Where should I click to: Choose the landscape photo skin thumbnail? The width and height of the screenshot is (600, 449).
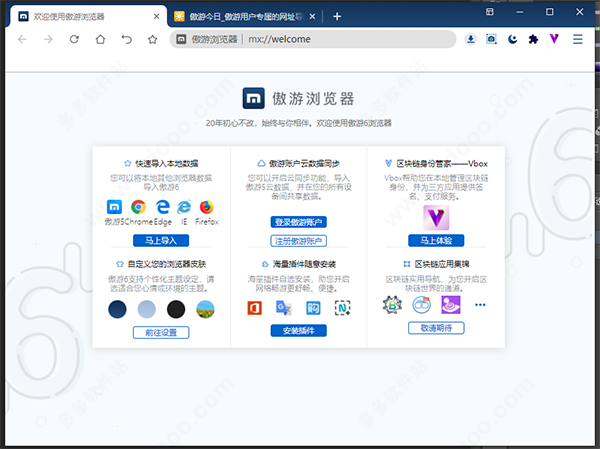click(205, 309)
